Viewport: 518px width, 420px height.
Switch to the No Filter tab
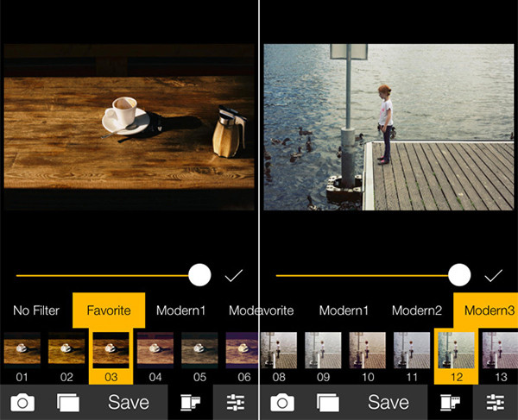36,310
